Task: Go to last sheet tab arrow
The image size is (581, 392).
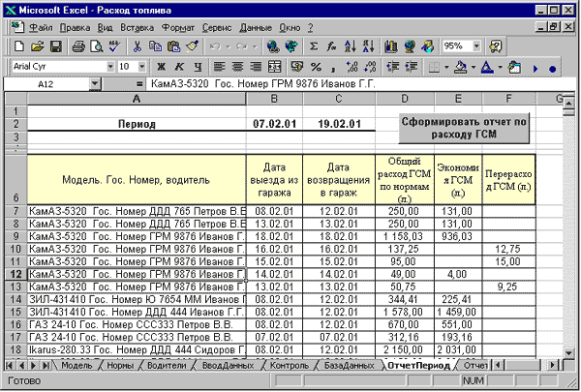Action: pos(46,365)
